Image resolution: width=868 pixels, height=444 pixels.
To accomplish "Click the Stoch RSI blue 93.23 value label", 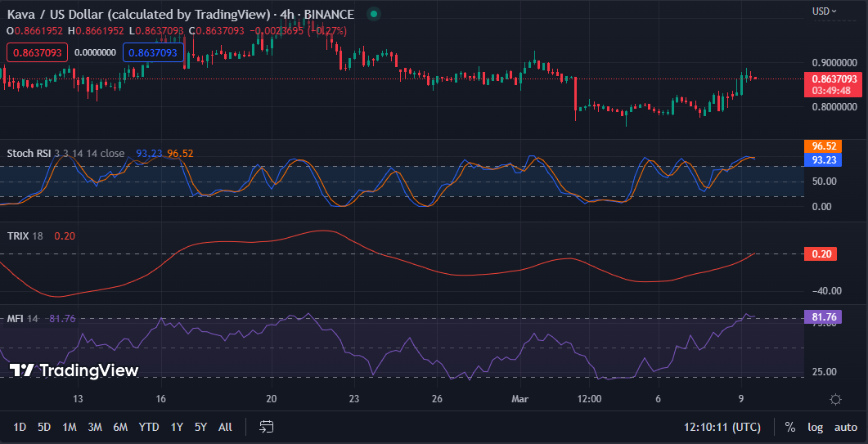I will tap(822, 160).
